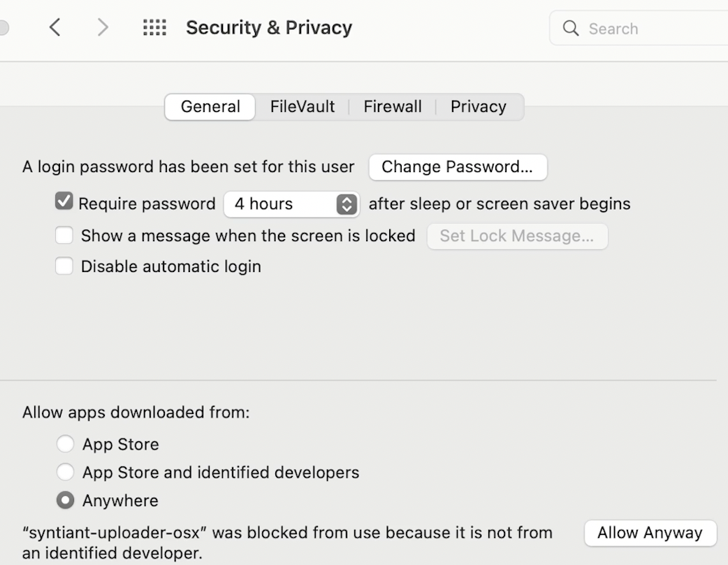Click Allow Anyway for syntiant-uploader-osx
Image resolution: width=728 pixels, height=565 pixels.
click(x=650, y=533)
